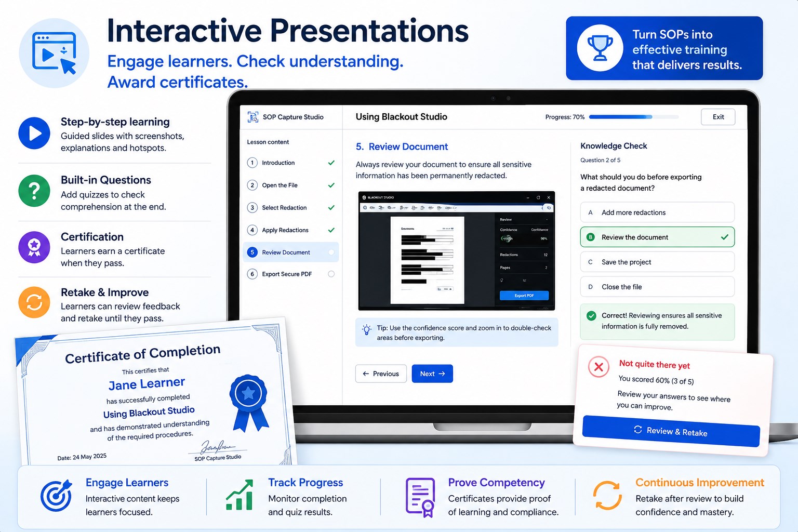Click "Date: 24 May 2025" on the certificate
798x532 pixels.
82,457
